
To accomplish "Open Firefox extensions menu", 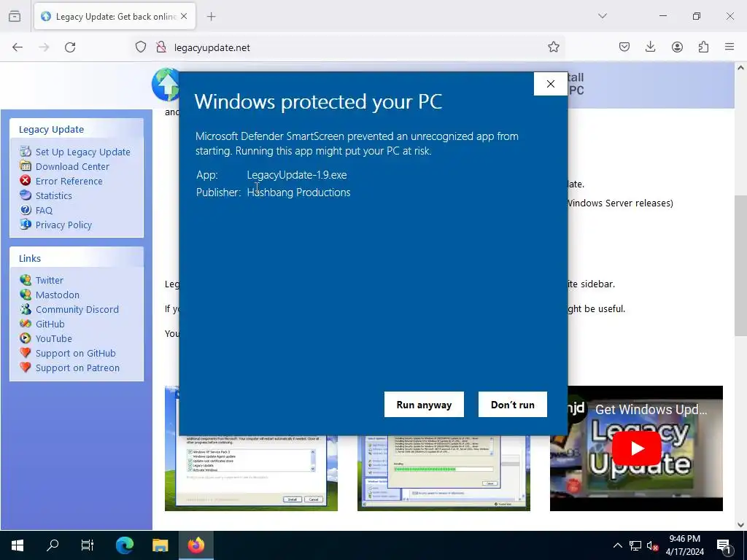I will 703,47.
